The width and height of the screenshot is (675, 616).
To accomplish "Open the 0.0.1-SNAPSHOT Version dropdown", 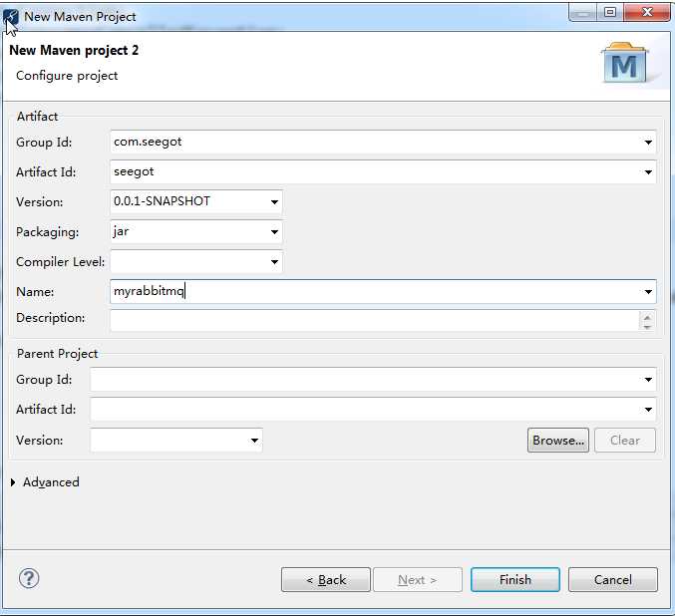I will (x=274, y=202).
